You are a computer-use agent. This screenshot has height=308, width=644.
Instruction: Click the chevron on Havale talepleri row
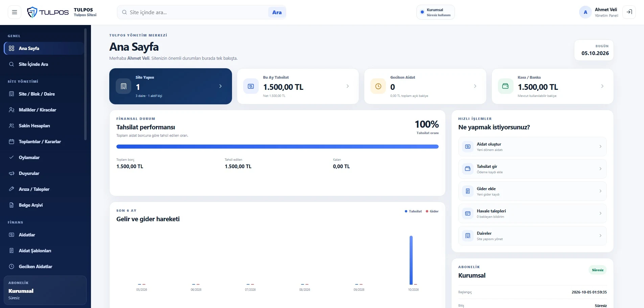pos(600,213)
